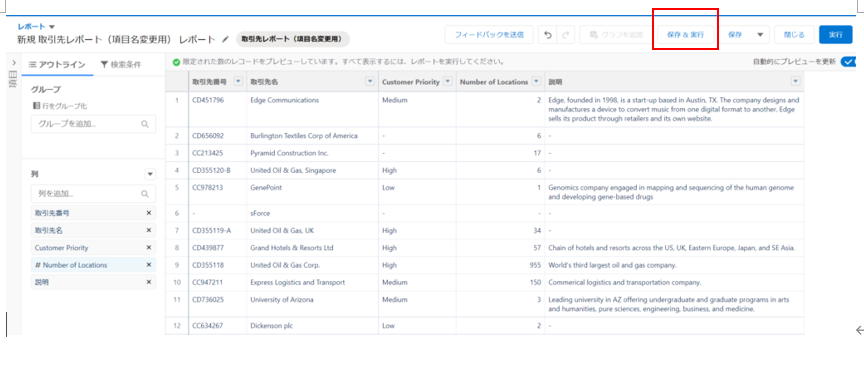Image resolution: width=864 pixels, height=370 pixels.
Task: Click 保存 button
Action: [735, 34]
